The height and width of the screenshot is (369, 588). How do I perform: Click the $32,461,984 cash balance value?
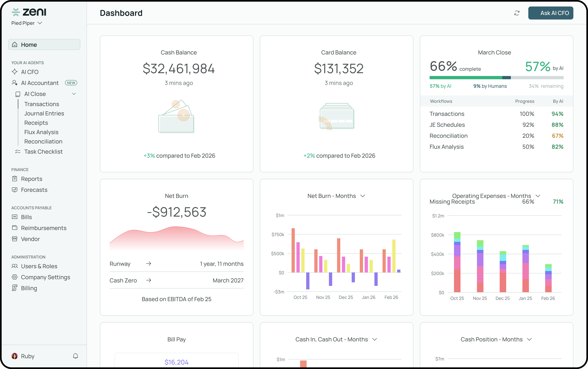tap(179, 68)
